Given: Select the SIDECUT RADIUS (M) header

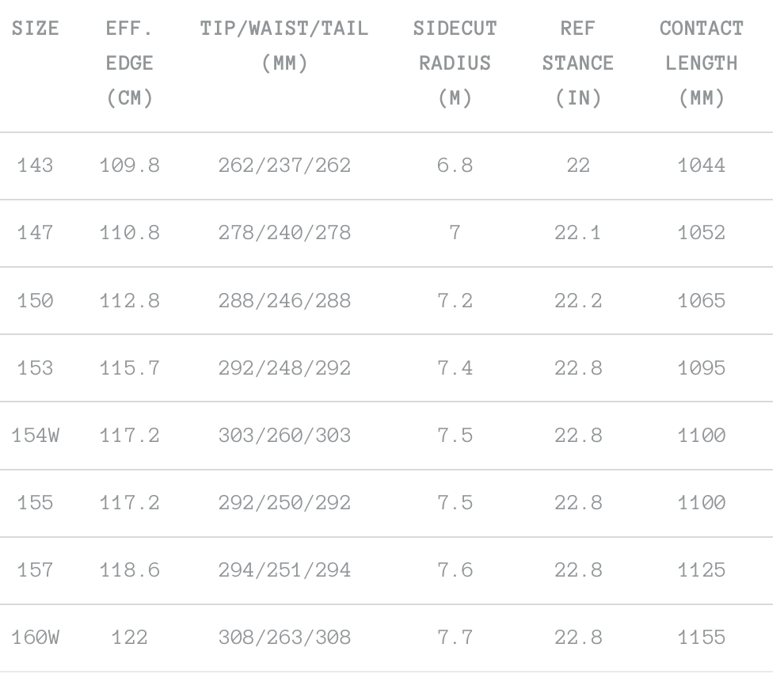Looking at the screenshot, I should tap(455, 63).
